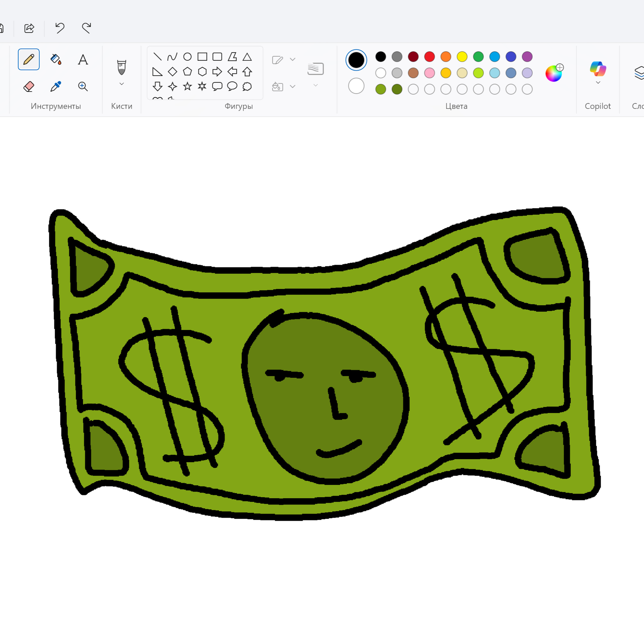Viewport: 644px width, 644px height.
Task: Click the Undo arrow
Action: [x=60, y=28]
